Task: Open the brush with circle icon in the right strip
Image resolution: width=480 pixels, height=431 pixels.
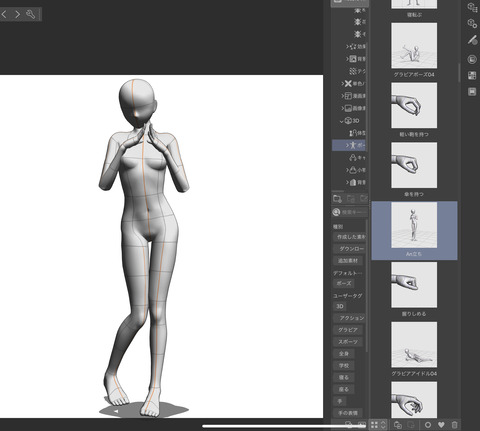Action: point(472,40)
